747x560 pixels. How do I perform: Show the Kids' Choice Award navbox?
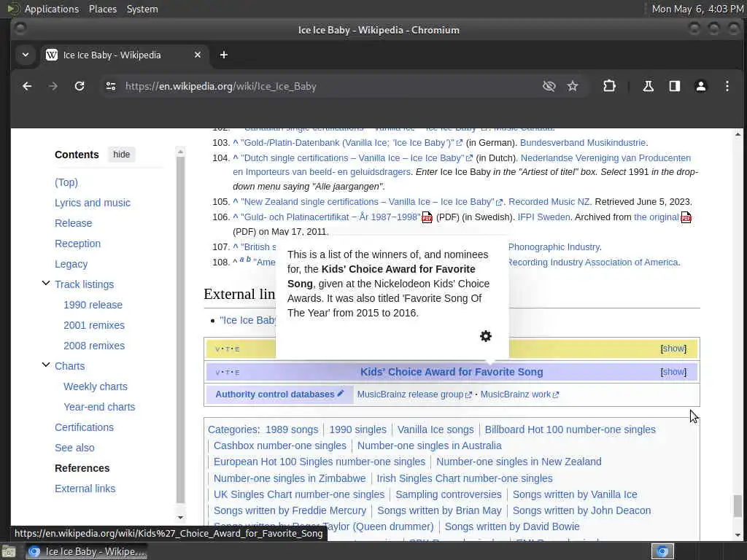tap(673, 372)
